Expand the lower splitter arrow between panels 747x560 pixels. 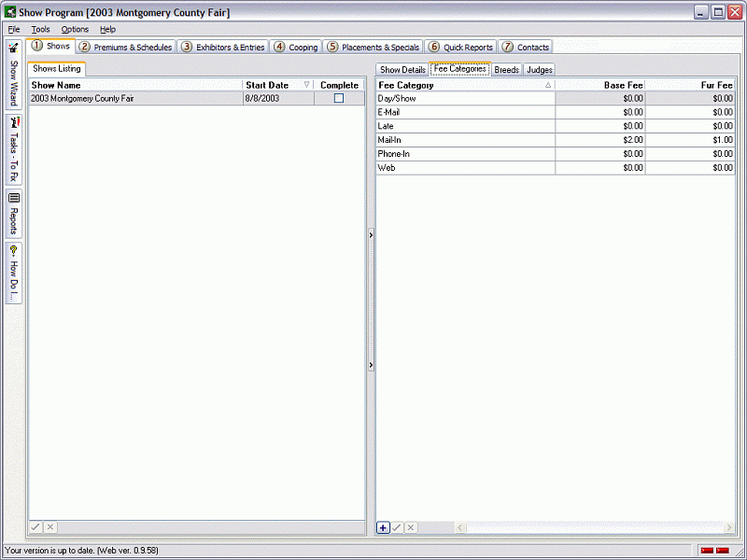click(x=371, y=365)
